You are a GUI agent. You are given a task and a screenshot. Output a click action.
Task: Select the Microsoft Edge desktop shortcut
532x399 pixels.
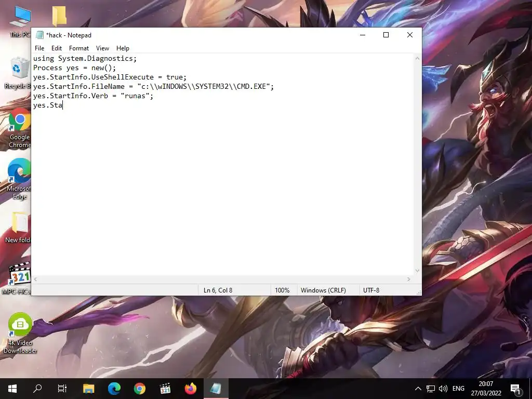[x=19, y=179]
